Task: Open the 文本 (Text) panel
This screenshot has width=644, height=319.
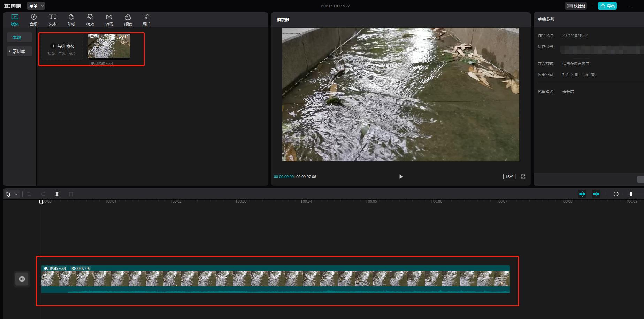Action: pyautogui.click(x=52, y=20)
